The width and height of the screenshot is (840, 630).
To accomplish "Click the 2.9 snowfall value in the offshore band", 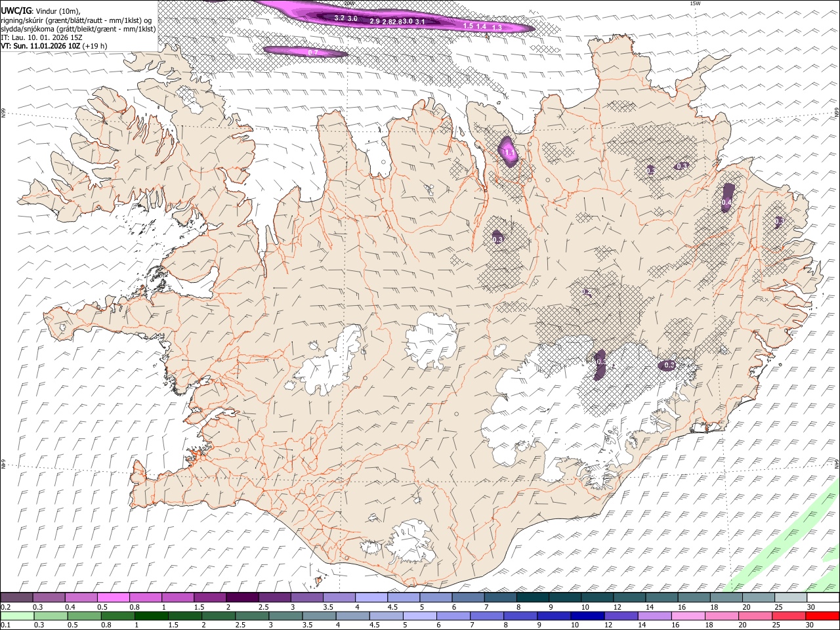I will 375,22.
